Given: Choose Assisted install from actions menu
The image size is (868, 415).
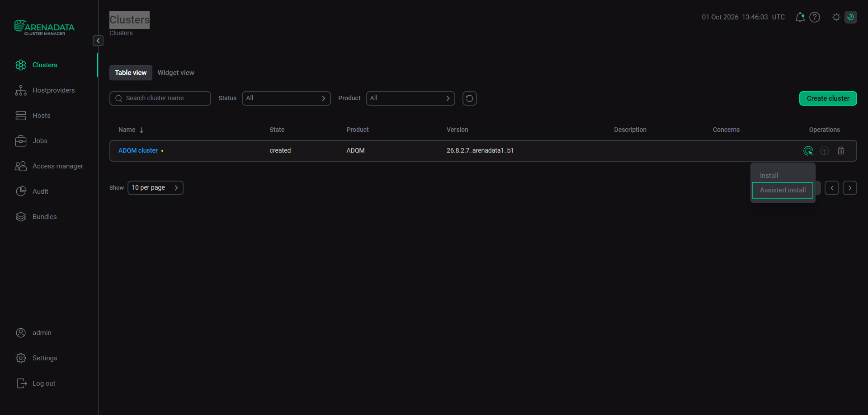Looking at the screenshot, I should click(x=783, y=190).
